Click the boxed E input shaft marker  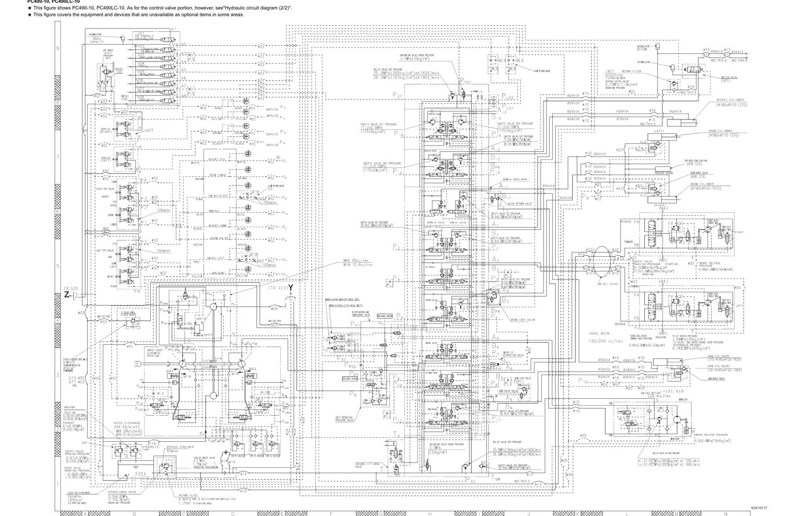pyautogui.click(x=137, y=364)
